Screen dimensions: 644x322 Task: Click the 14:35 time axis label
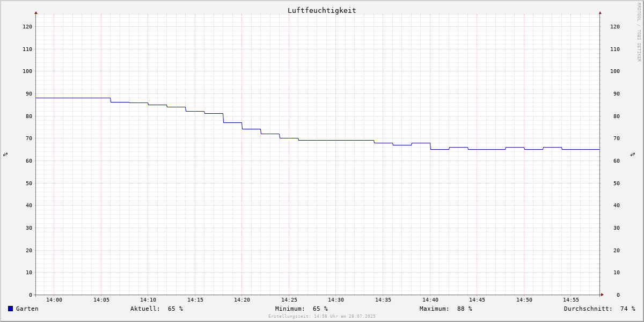tap(383, 299)
